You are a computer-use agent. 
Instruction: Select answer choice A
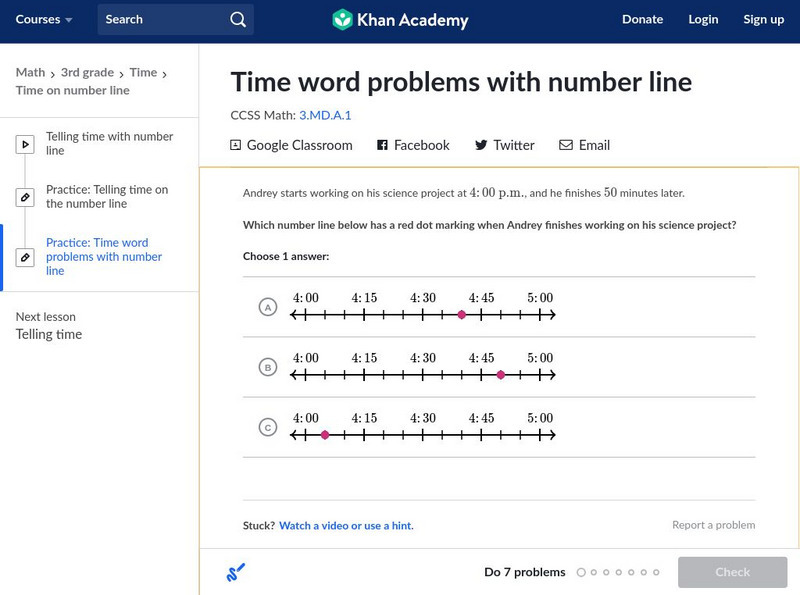(x=267, y=307)
